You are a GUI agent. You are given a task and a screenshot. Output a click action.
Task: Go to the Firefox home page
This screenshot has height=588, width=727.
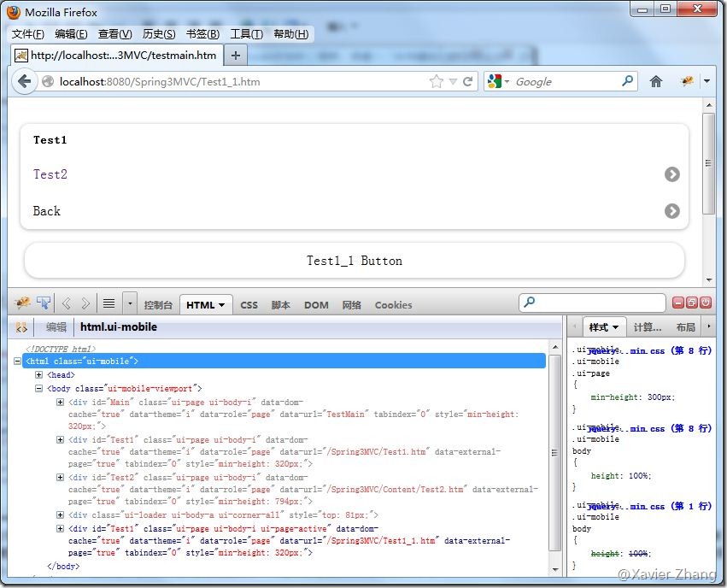coord(656,82)
